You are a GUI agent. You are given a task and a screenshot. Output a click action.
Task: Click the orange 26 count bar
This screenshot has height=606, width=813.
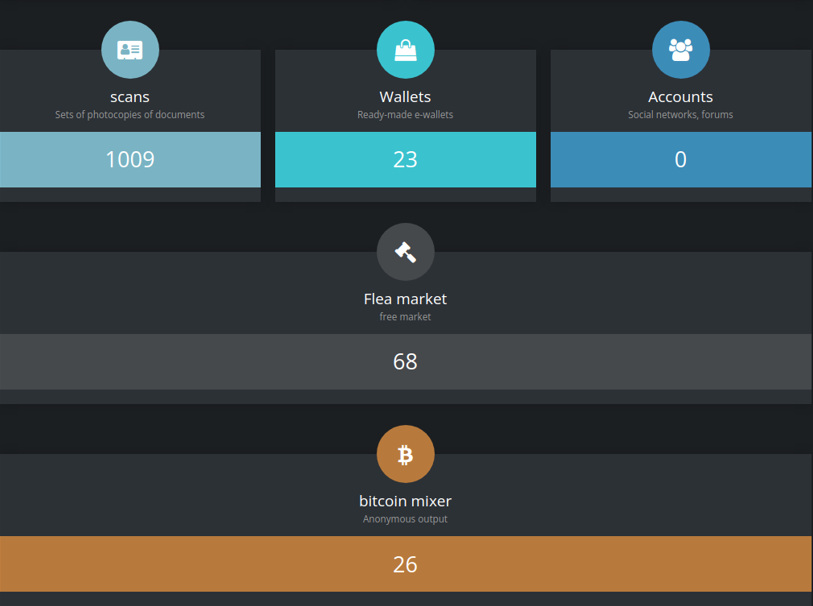(x=405, y=564)
